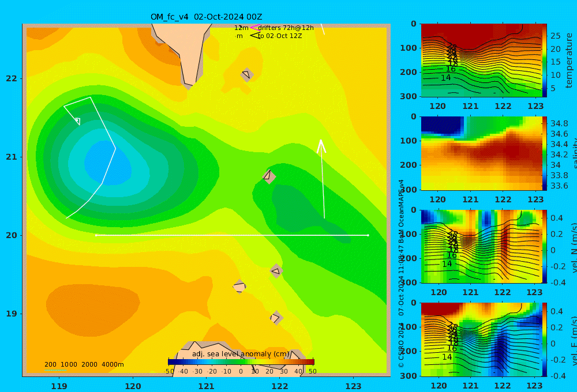This screenshot has width=577, height=392.
Task: Click longitude label 121 on main map axis
Action: (x=206, y=386)
